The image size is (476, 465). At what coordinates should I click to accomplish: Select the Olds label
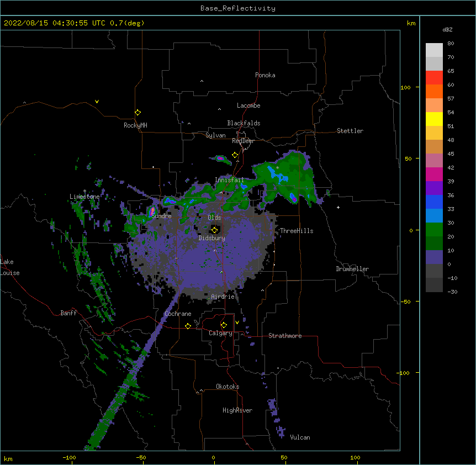coord(214,218)
